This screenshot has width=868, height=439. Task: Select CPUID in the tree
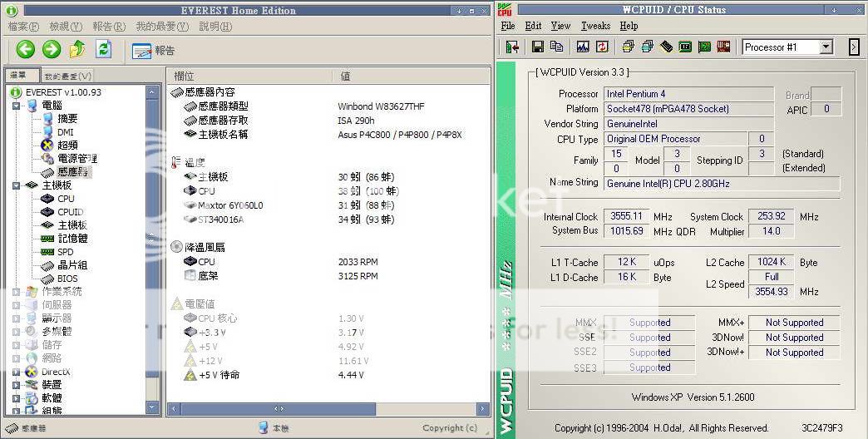[70, 212]
